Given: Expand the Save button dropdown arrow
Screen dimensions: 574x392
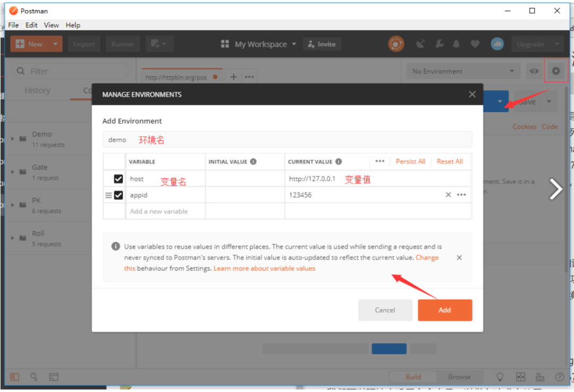Looking at the screenshot, I should click(x=548, y=101).
